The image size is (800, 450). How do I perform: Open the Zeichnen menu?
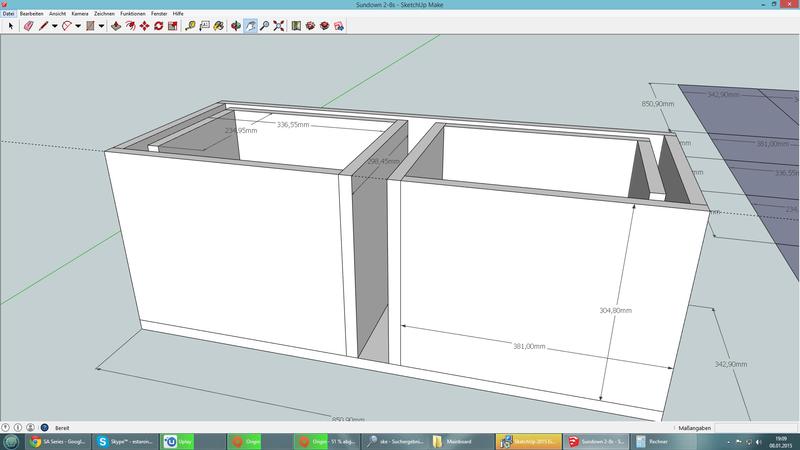click(105, 14)
